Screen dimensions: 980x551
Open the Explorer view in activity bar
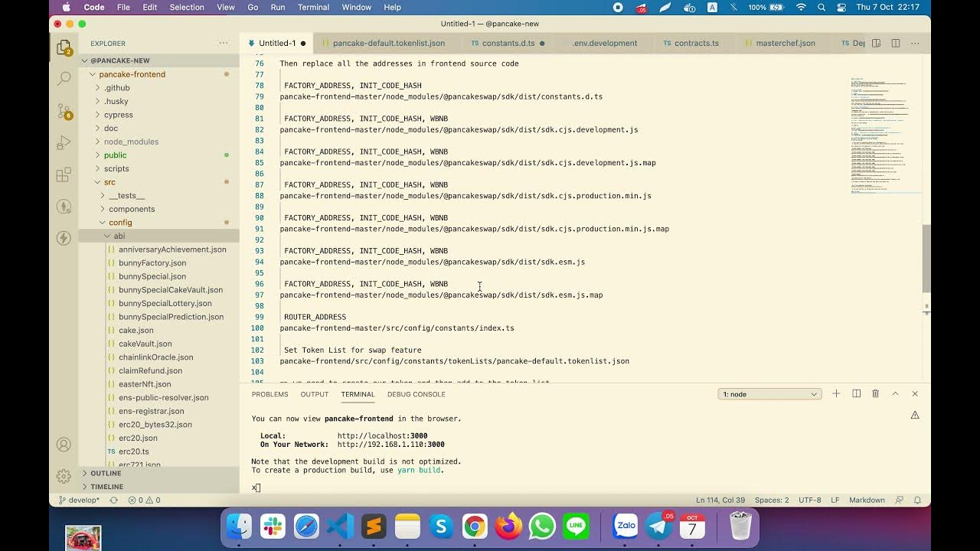pos(64,48)
